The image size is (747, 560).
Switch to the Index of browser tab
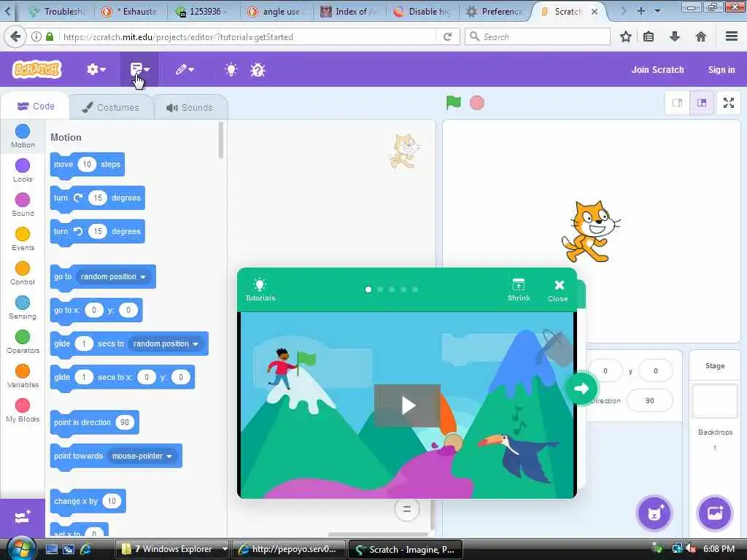pos(349,12)
